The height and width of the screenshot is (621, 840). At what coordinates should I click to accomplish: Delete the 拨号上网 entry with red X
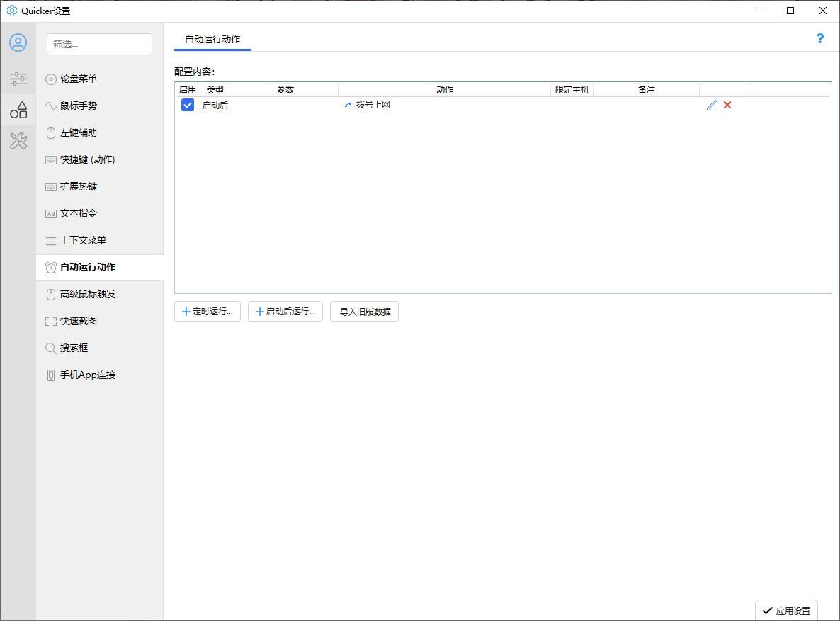coord(727,105)
